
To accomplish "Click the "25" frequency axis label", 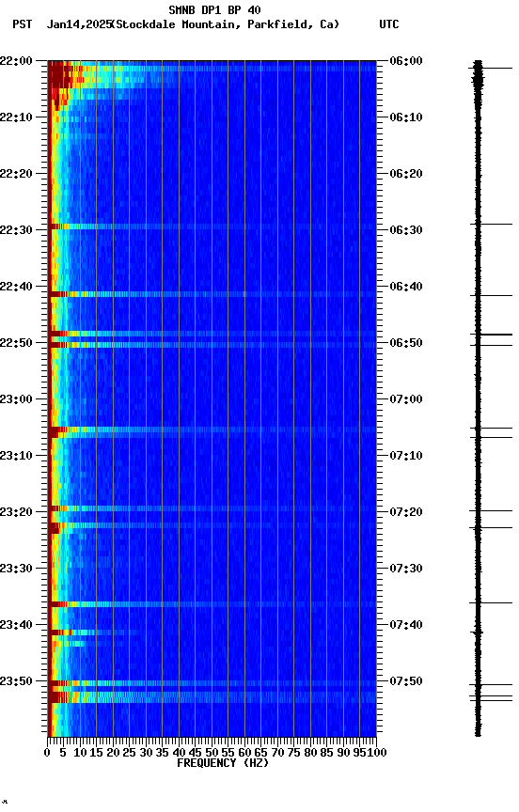I will click(x=130, y=754).
